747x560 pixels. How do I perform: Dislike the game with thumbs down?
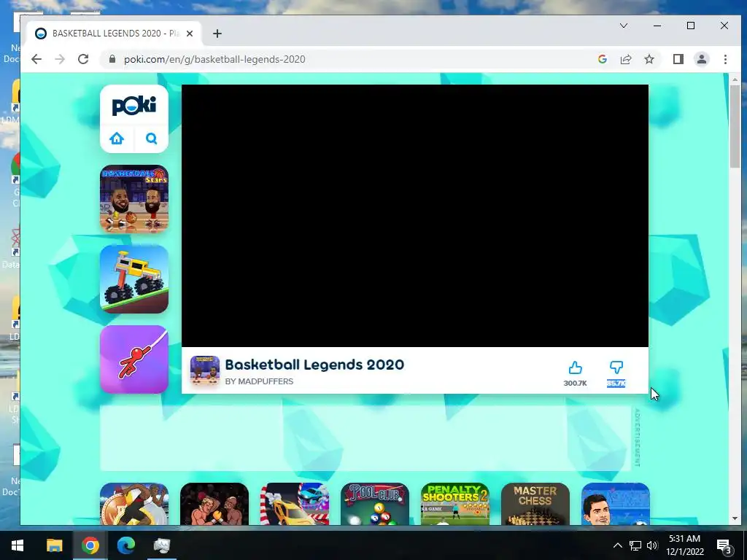click(616, 367)
